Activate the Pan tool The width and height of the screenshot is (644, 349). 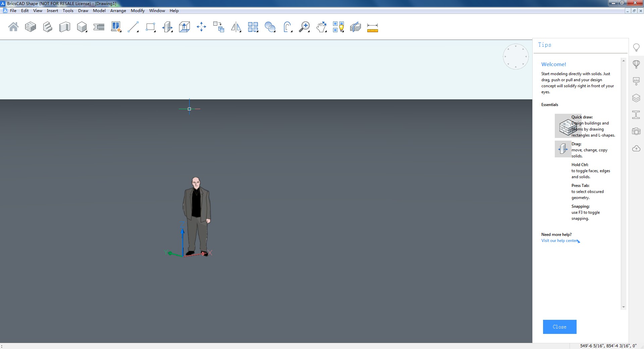(321, 27)
